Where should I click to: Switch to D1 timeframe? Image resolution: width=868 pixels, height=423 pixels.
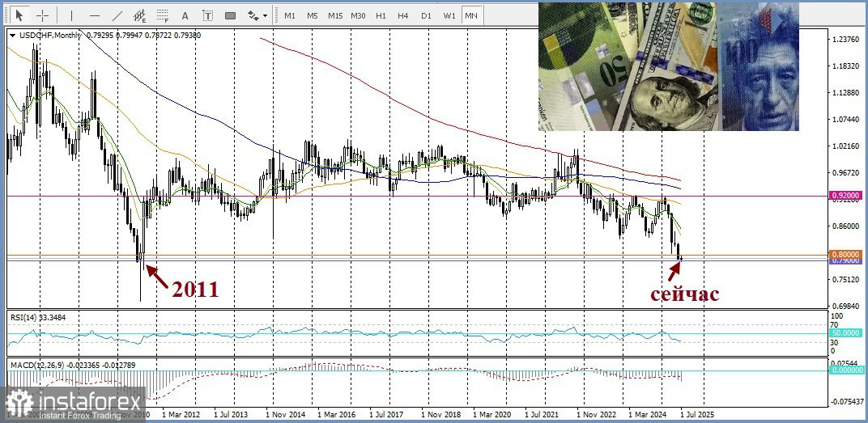click(426, 15)
